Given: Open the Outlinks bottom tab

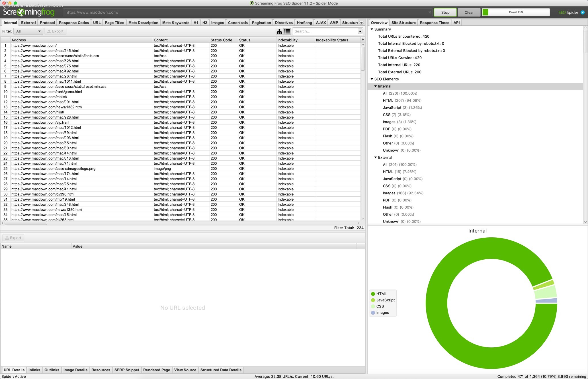Looking at the screenshot, I should (x=52, y=370).
